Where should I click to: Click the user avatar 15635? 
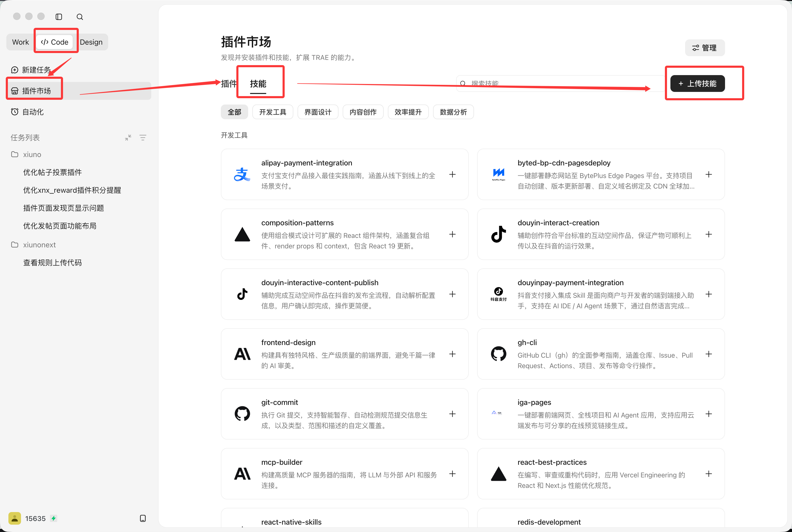(15, 518)
